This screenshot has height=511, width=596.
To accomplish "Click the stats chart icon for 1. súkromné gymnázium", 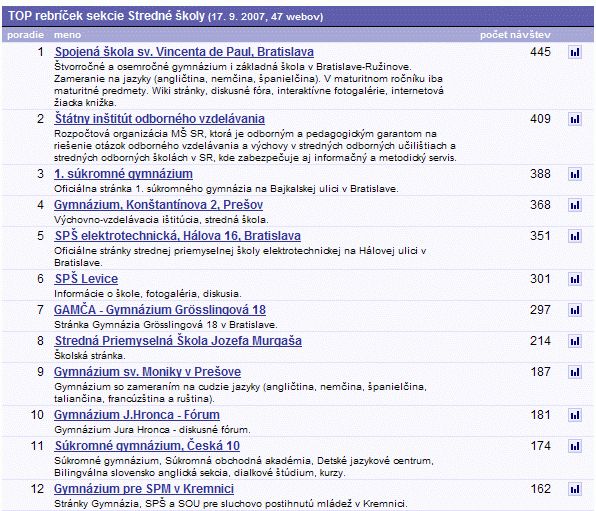I will pos(575,174).
